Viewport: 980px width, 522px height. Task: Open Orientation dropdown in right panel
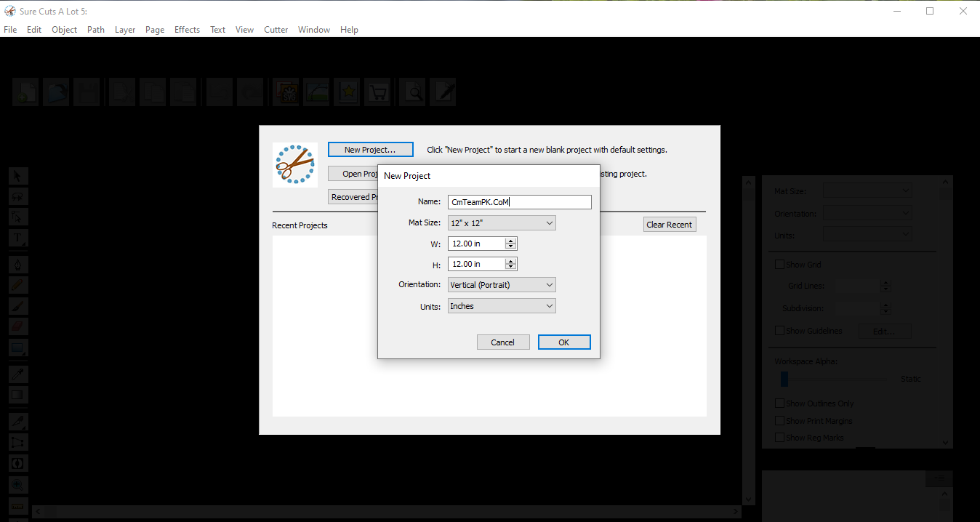pyautogui.click(x=867, y=214)
